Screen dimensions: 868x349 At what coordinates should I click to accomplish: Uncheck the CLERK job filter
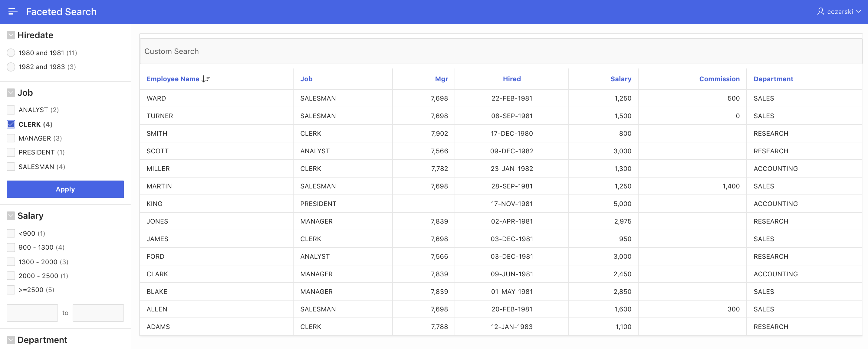click(11, 124)
